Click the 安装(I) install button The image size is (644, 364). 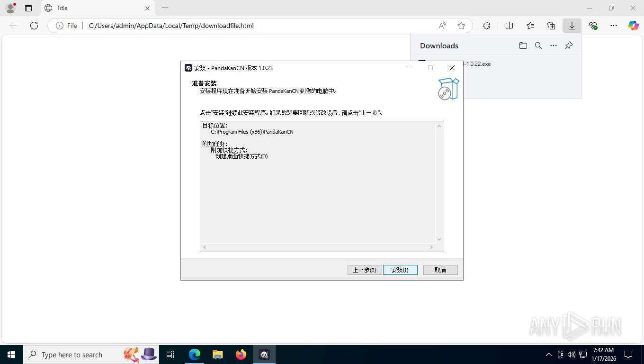point(400,270)
